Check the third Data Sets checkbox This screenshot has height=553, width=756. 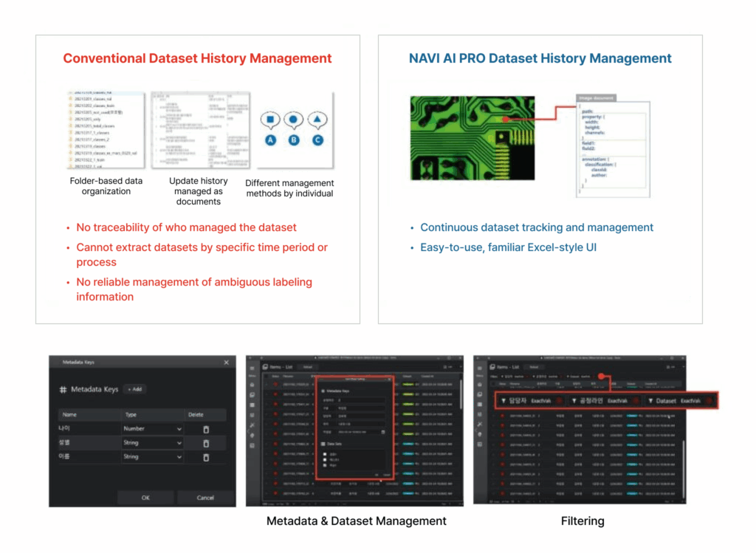(326, 467)
